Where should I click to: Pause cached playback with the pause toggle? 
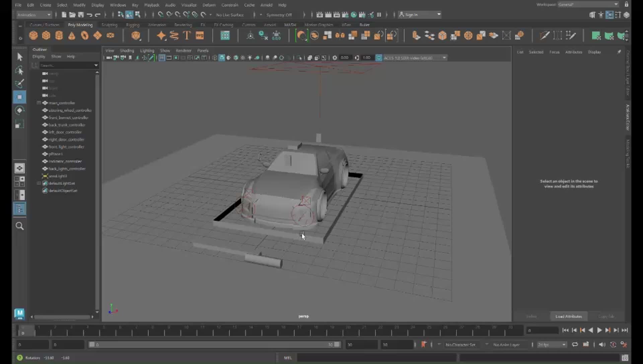point(379,15)
